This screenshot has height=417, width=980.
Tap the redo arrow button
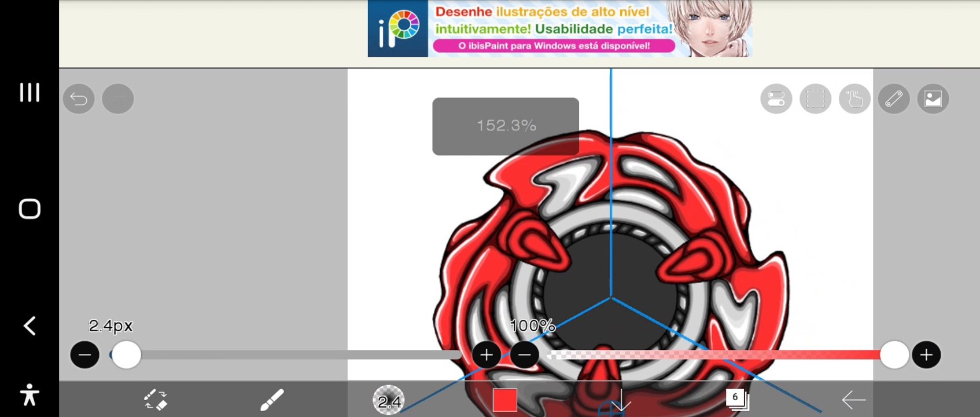pyautogui.click(x=118, y=99)
